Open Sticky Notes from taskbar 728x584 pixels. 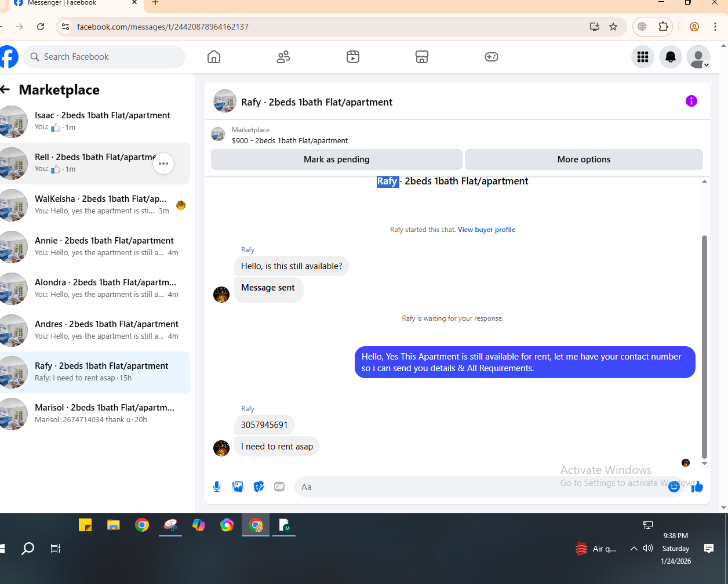(85, 525)
